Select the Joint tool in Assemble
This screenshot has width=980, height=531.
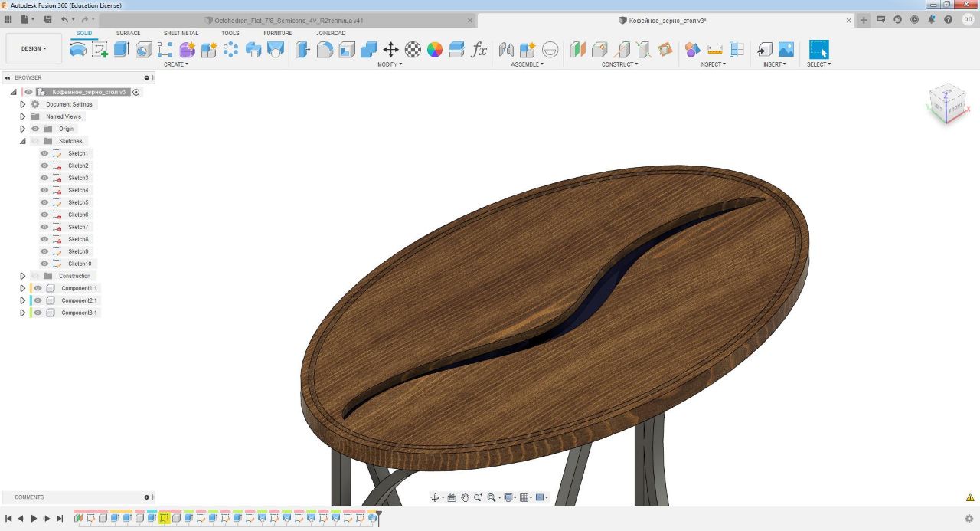[506, 50]
